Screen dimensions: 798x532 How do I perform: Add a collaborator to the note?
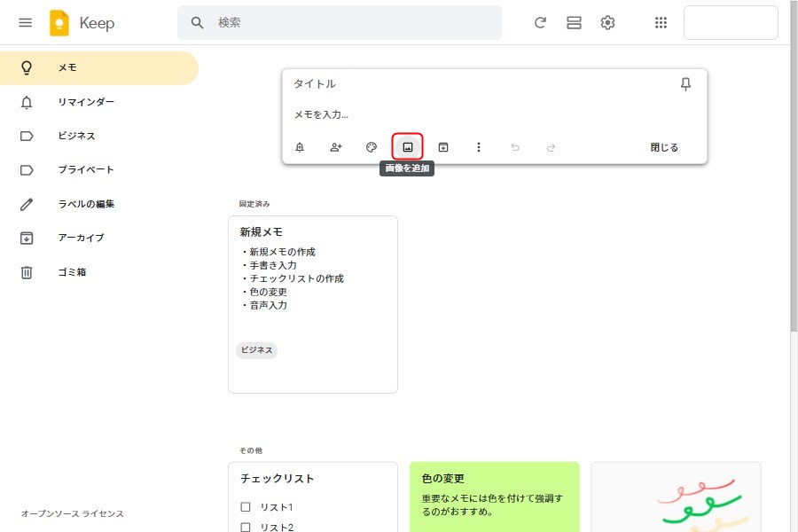(x=336, y=147)
